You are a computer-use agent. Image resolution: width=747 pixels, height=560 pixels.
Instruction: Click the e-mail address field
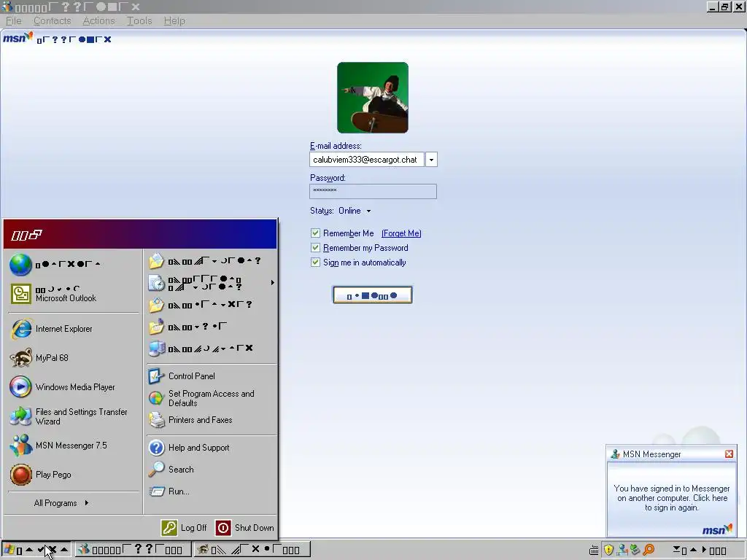coord(367,160)
